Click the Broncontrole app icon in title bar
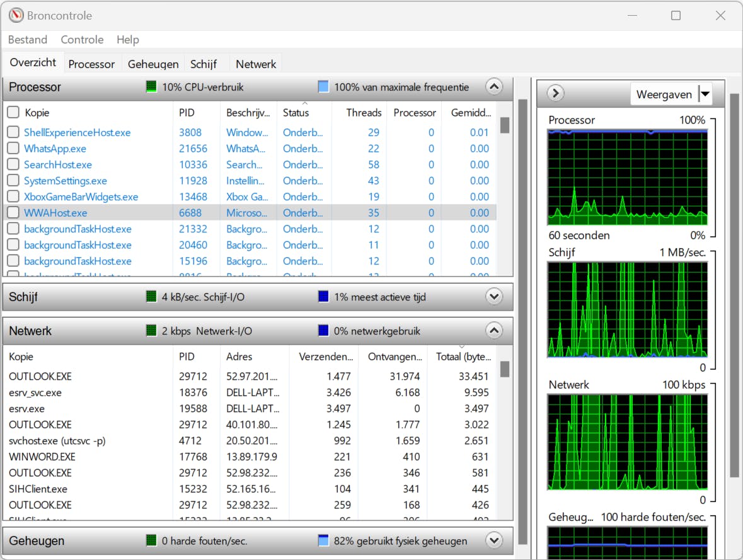Image resolution: width=743 pixels, height=560 pixels. tap(16, 15)
